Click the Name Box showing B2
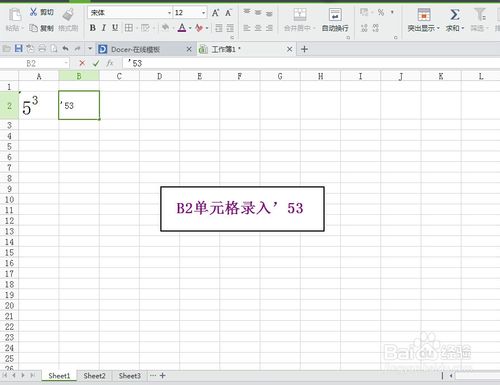The width and height of the screenshot is (500, 385). pos(32,63)
